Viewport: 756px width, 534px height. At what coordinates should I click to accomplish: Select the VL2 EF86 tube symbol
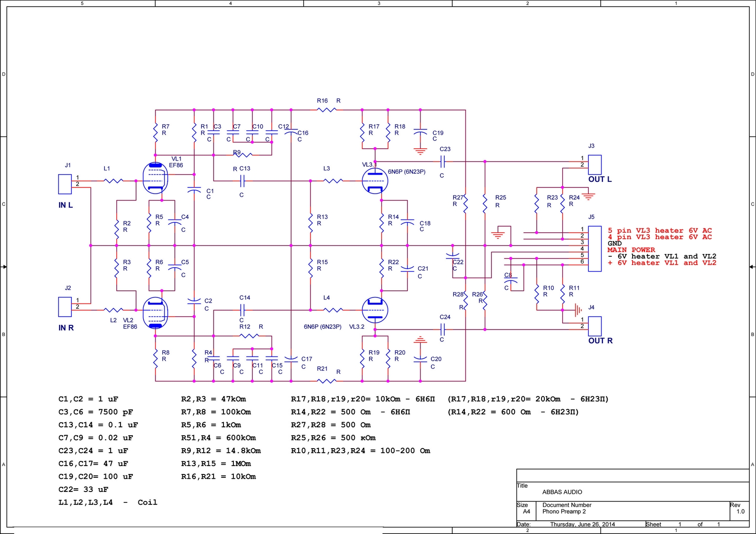click(x=155, y=313)
